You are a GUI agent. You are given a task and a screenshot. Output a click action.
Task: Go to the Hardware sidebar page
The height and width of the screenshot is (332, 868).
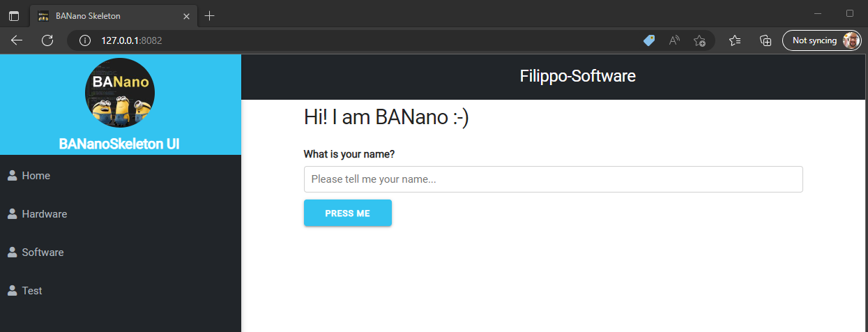click(44, 214)
